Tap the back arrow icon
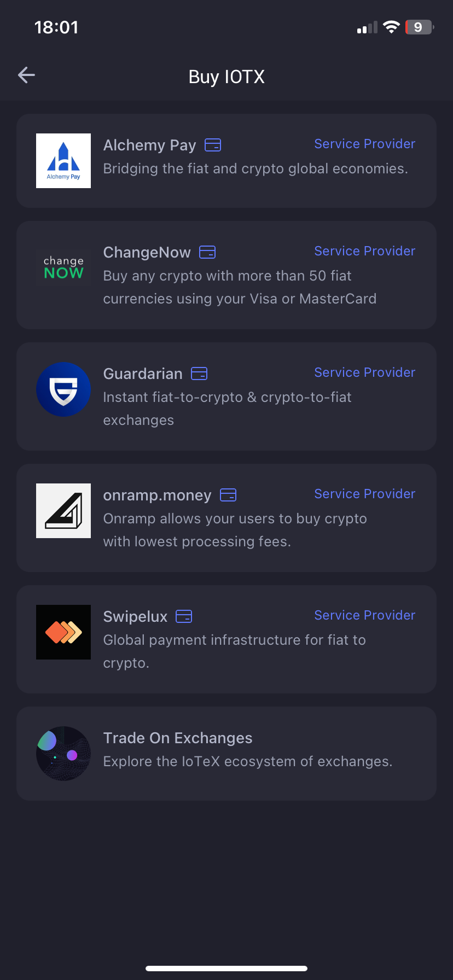Viewport: 453px width, 980px height. (26, 75)
